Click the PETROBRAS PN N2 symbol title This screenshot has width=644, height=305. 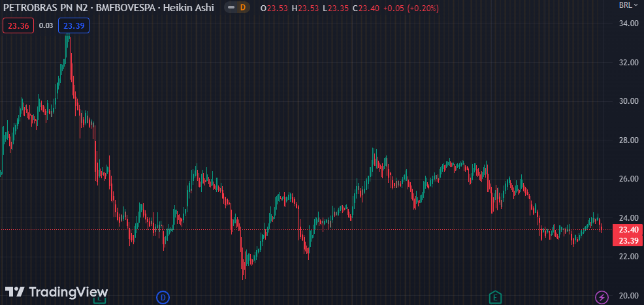click(45, 7)
